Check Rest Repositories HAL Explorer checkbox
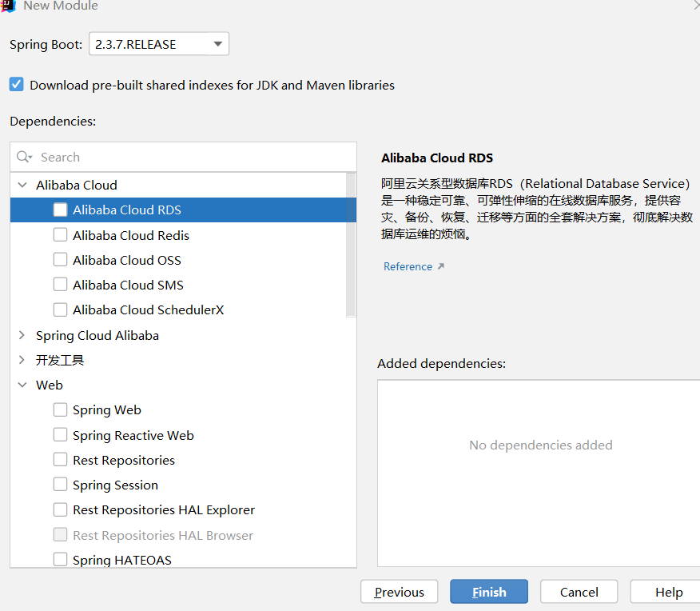The width and height of the screenshot is (700, 611). [60, 509]
